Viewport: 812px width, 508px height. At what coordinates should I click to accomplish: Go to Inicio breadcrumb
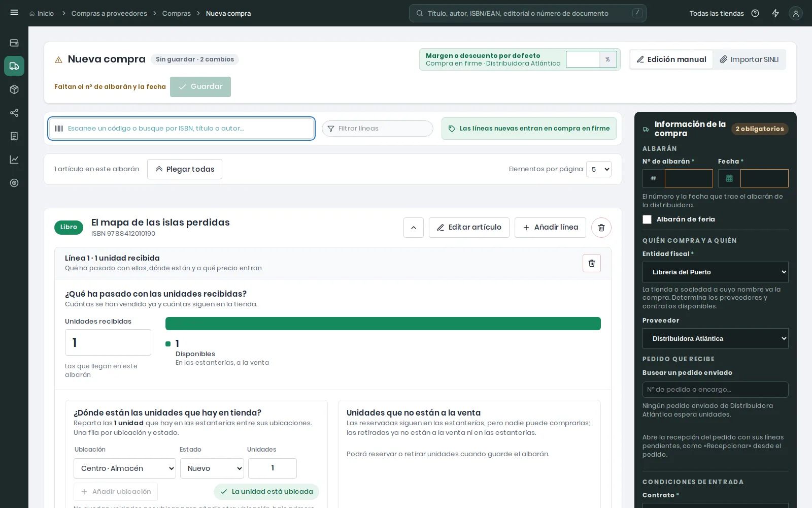42,13
